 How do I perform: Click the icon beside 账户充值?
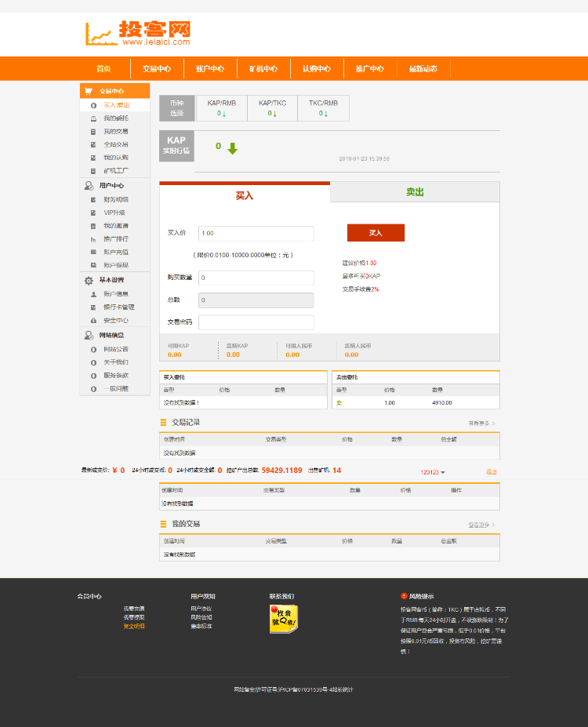point(93,253)
